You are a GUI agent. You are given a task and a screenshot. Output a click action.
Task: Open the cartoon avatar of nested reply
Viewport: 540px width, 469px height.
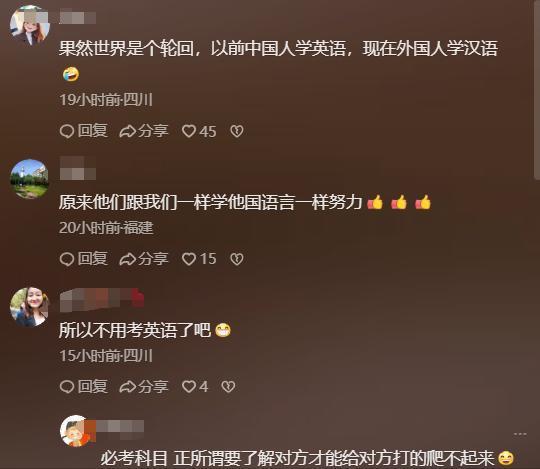tap(75, 431)
